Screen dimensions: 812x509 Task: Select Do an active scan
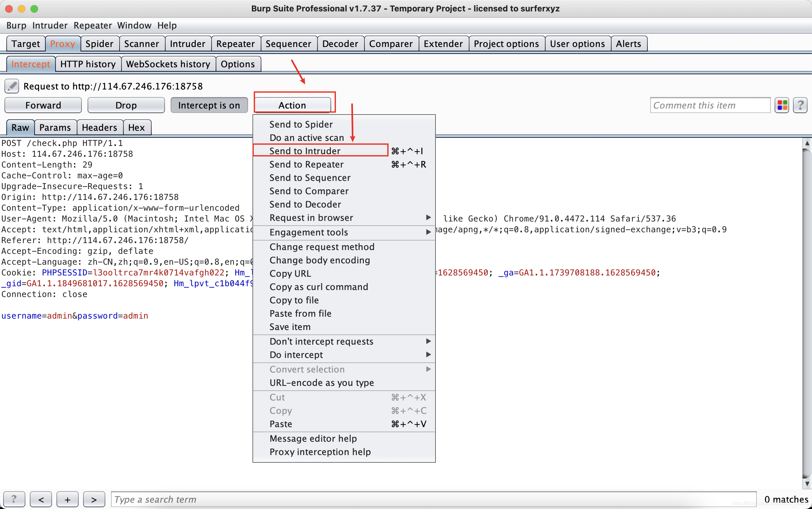pos(344,138)
